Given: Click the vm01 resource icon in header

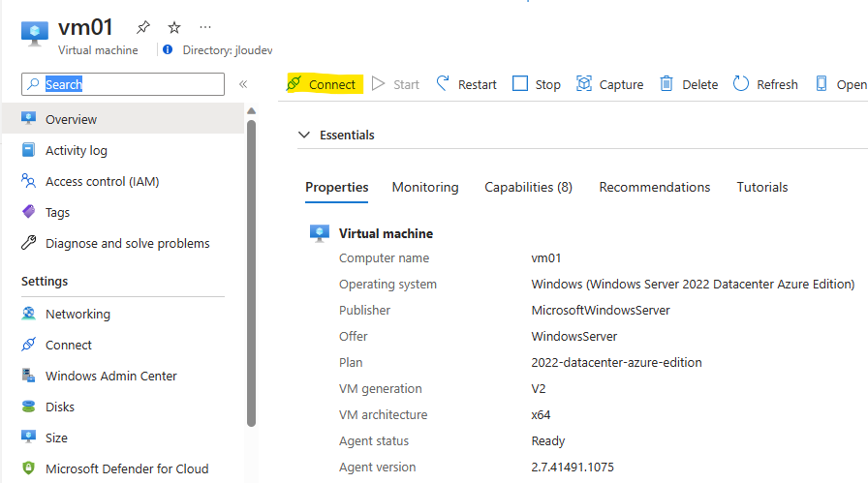Looking at the screenshot, I should (x=34, y=34).
